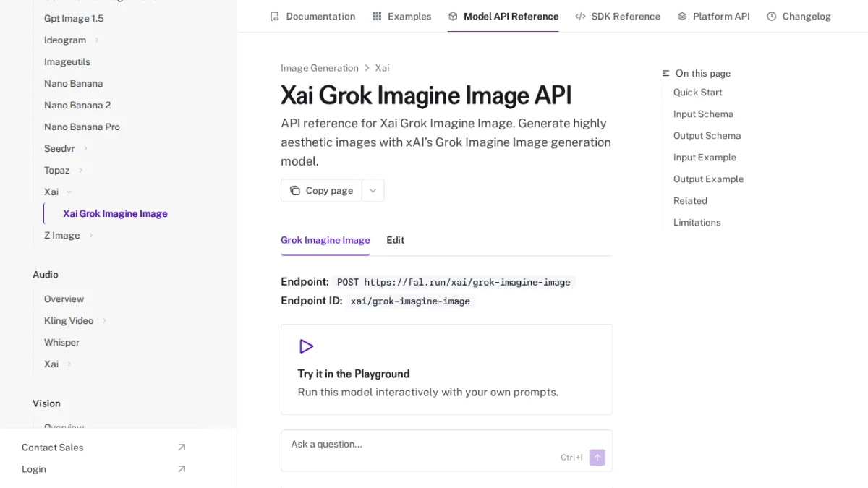Jump to Limitations section

click(697, 223)
